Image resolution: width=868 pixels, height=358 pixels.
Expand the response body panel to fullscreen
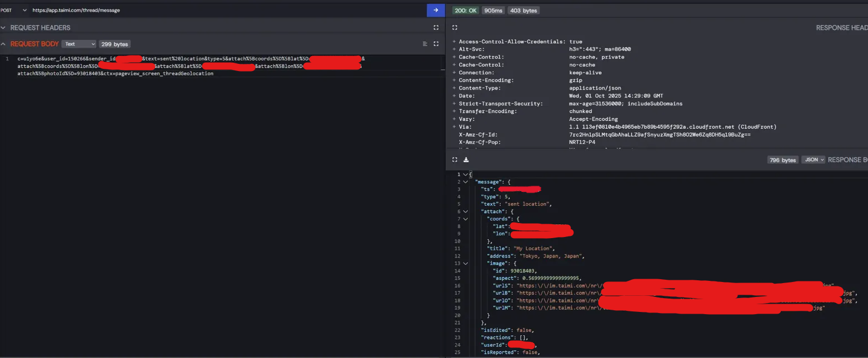tap(455, 159)
